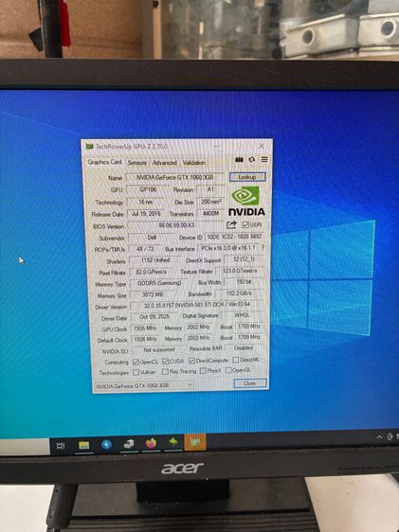Screen dimensions: 399x532
Task: Open Task View on the taskbar
Action: (x=61, y=446)
